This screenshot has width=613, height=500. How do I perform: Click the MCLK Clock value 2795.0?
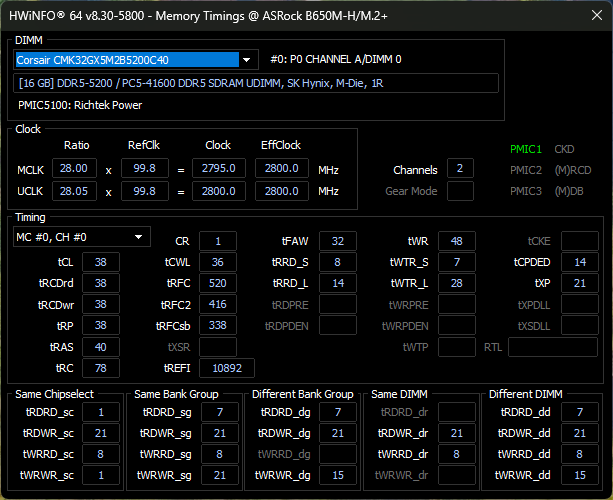(x=219, y=168)
